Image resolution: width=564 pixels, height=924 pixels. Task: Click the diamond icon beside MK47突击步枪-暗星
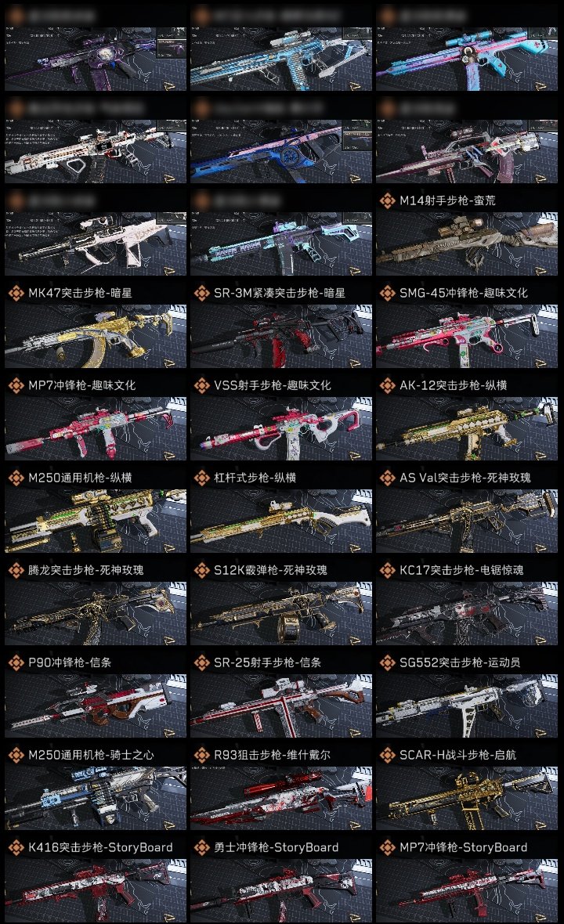16,293
